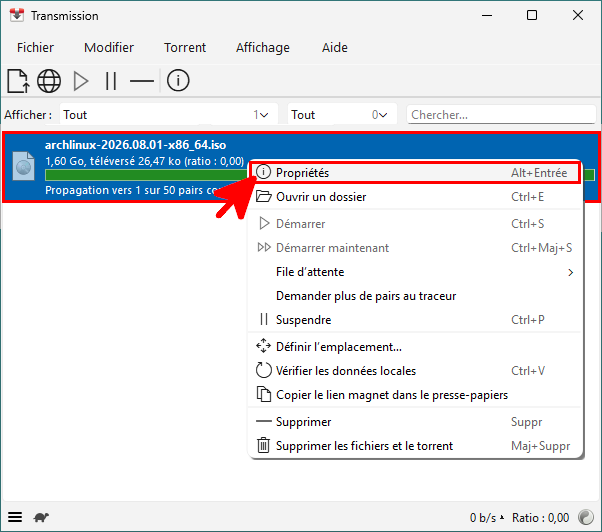The width and height of the screenshot is (602, 532).
Task: Click the dash icon beside Supprimer
Action: tap(263, 421)
